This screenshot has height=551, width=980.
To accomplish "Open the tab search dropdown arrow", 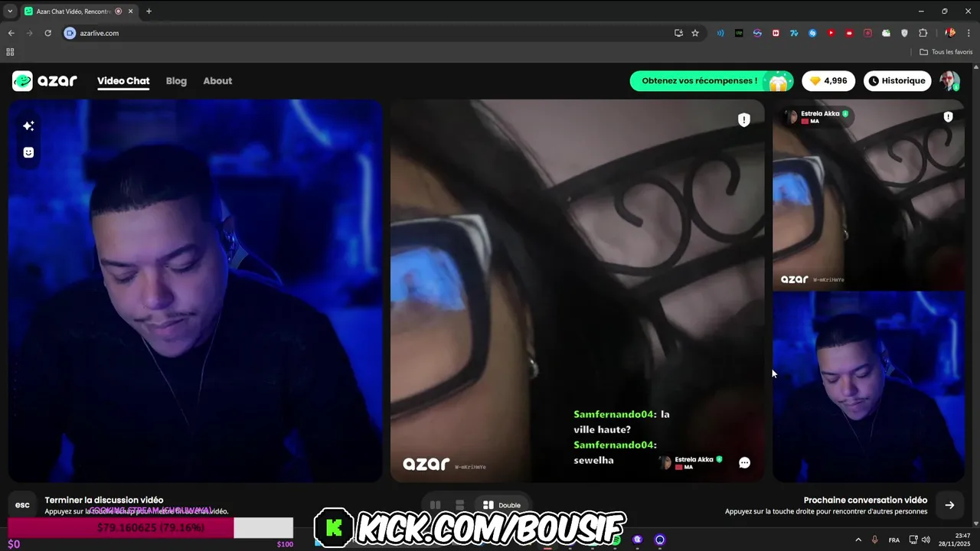I will coord(10,11).
